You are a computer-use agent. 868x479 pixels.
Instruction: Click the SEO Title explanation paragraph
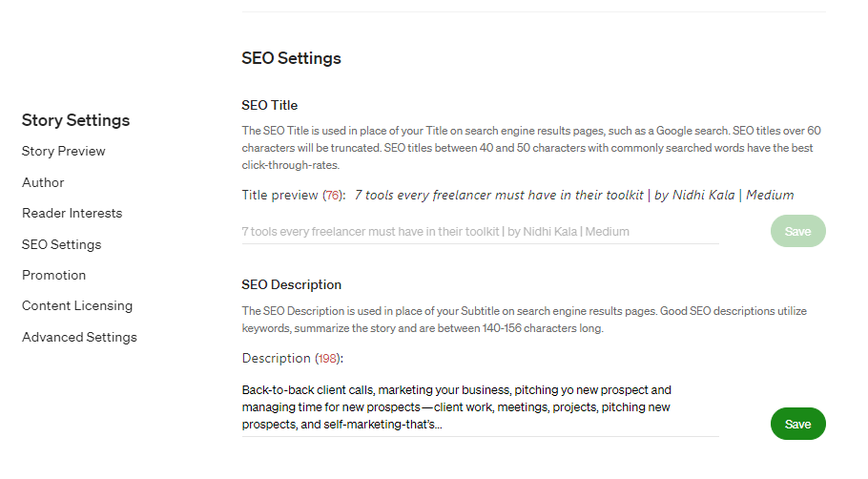tap(530, 147)
